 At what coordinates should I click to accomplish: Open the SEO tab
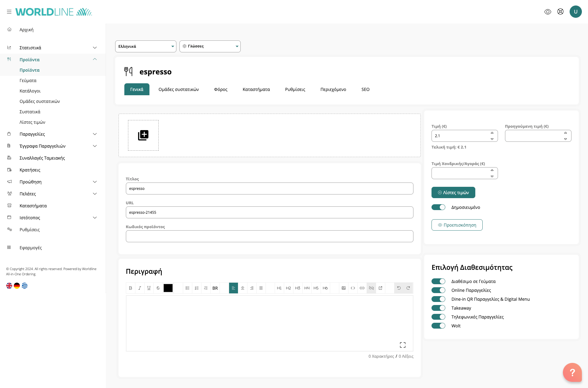365,89
